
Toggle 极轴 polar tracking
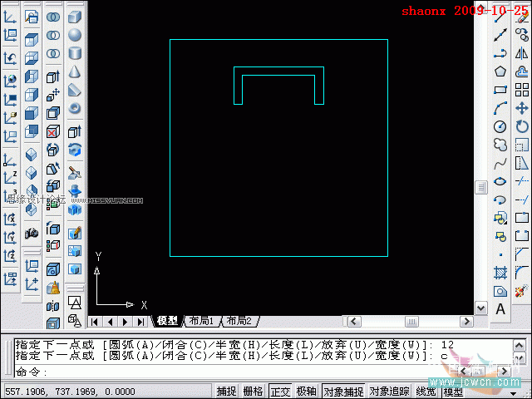(x=306, y=392)
